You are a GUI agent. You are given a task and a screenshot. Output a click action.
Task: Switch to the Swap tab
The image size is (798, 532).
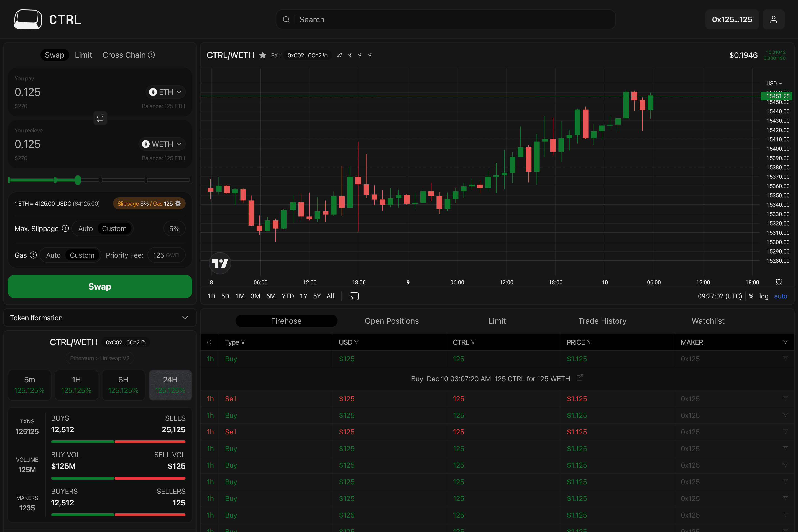pyautogui.click(x=55, y=55)
